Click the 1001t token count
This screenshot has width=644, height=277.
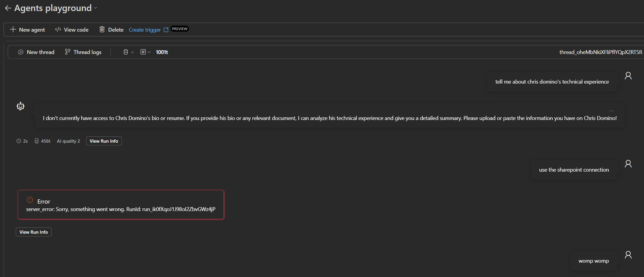pyautogui.click(x=162, y=52)
